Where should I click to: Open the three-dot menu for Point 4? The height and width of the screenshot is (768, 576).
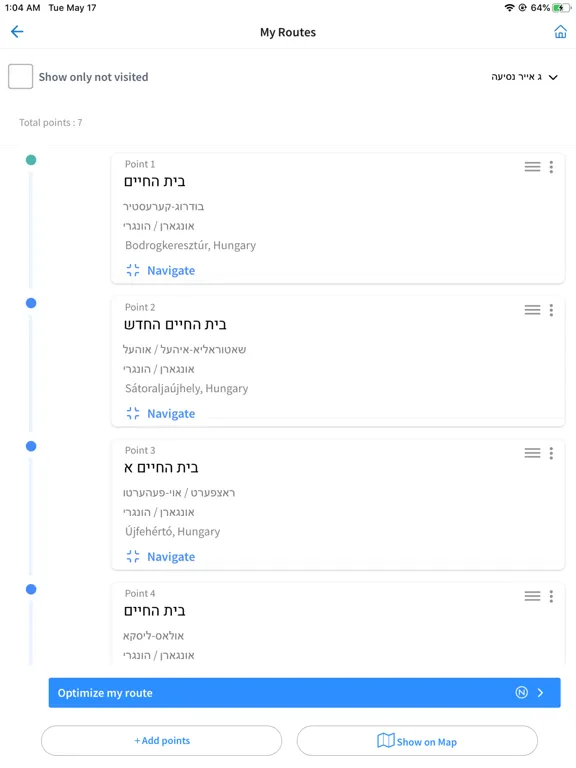click(551, 596)
